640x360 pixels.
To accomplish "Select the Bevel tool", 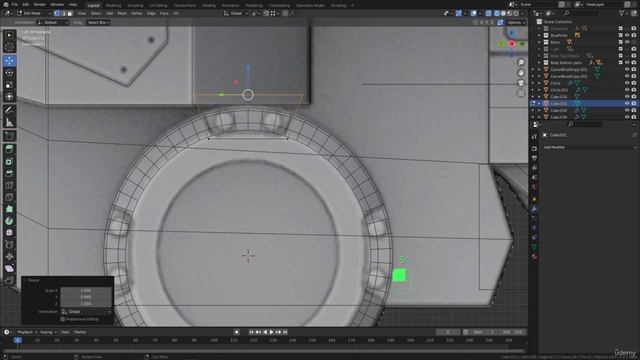I will [9, 173].
